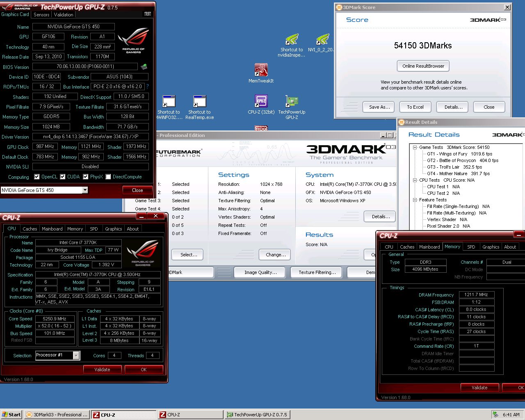Click the 3DMark Score title bar icon

coord(339,7)
